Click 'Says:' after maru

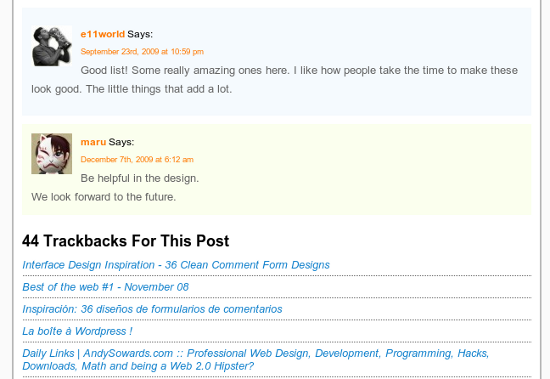point(121,142)
